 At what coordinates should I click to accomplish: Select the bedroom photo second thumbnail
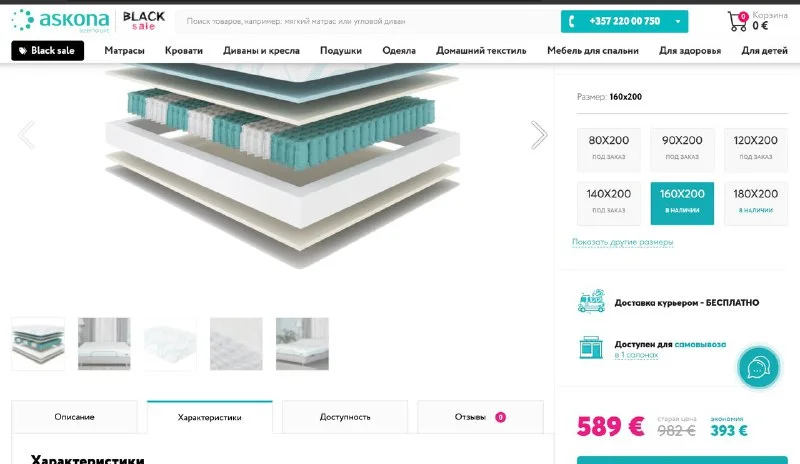104,344
